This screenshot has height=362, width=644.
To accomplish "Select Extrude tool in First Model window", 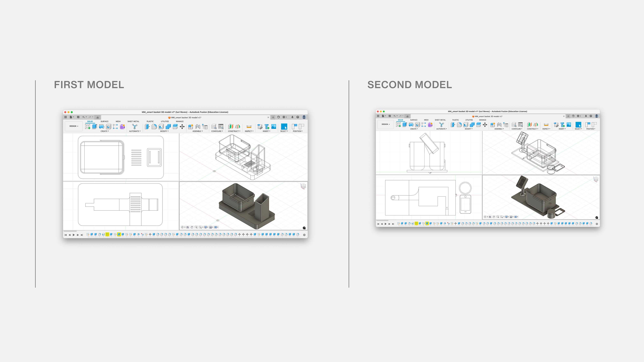I will coord(95,126).
